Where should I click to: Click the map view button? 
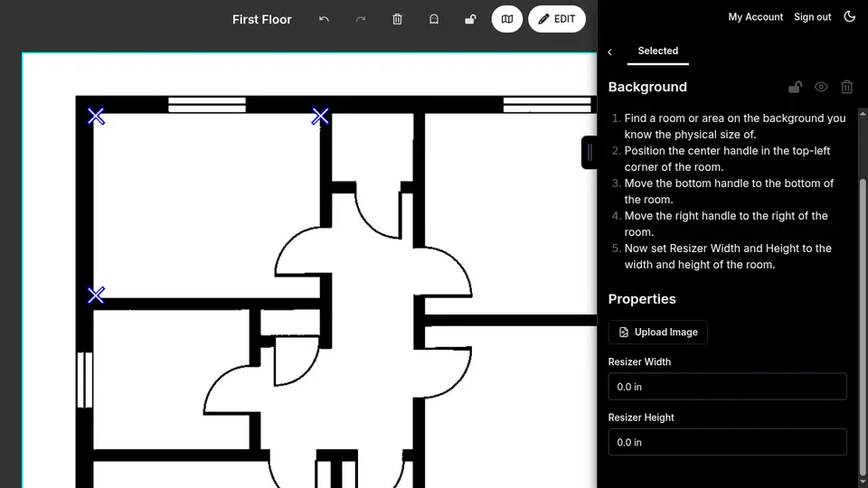coord(506,19)
